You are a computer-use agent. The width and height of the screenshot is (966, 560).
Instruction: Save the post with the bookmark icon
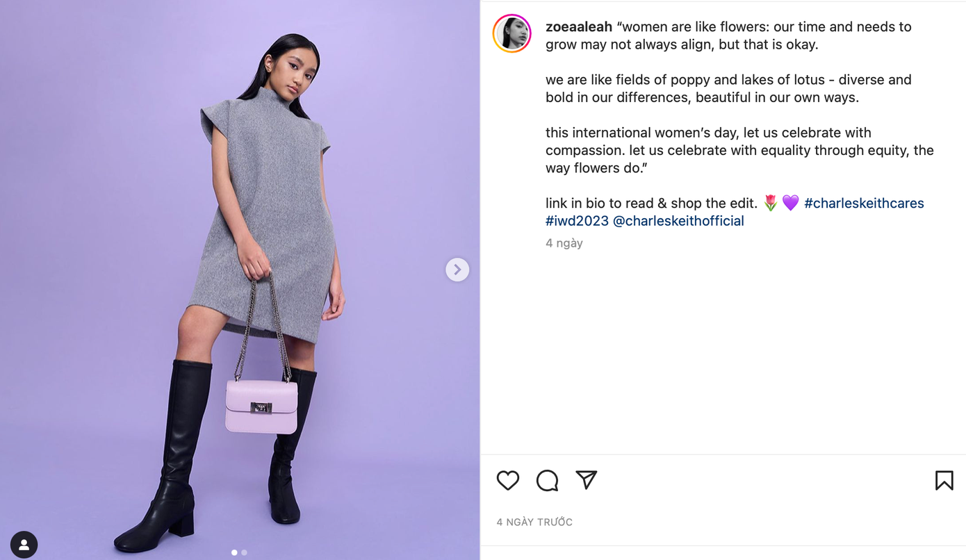944,480
